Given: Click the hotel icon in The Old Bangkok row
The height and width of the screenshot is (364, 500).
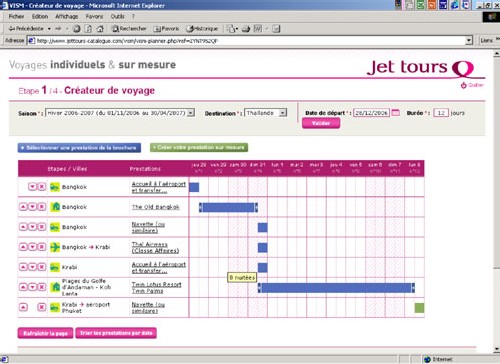Looking at the screenshot, I should click(x=55, y=207).
